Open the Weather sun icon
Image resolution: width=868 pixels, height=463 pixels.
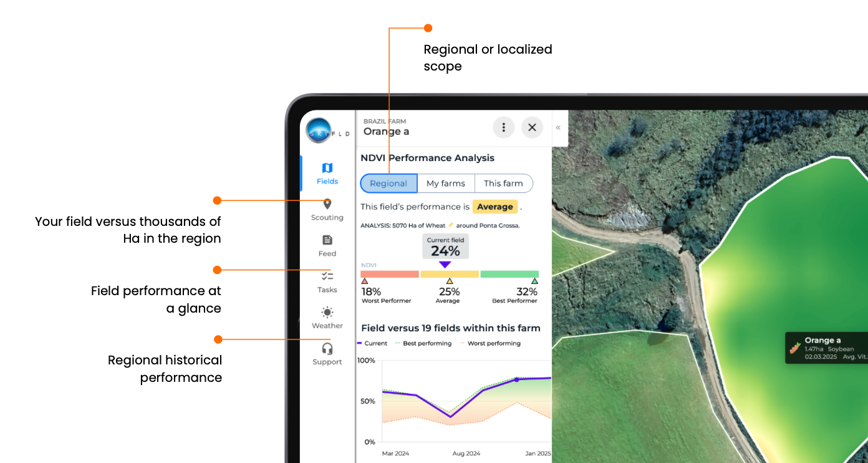click(x=327, y=312)
